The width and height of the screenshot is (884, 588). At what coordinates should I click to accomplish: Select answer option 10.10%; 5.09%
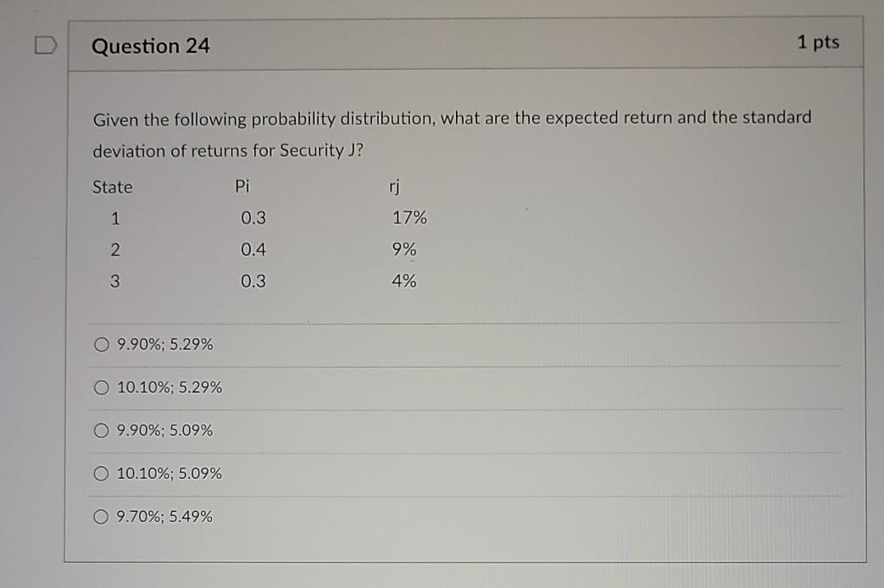coord(100,473)
